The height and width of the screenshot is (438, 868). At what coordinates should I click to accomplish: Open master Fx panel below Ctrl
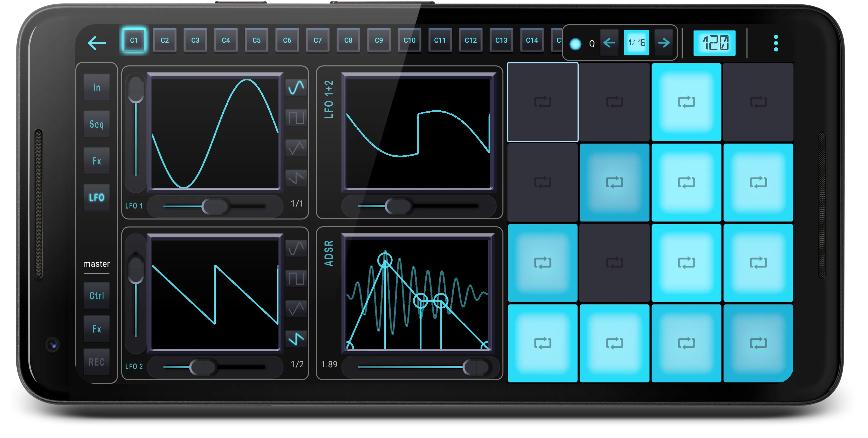pos(97,329)
